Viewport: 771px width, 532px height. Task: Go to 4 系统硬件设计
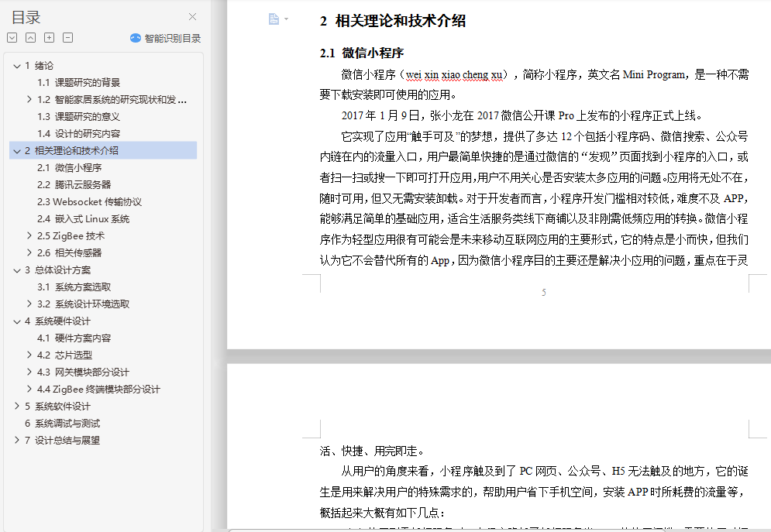point(58,321)
